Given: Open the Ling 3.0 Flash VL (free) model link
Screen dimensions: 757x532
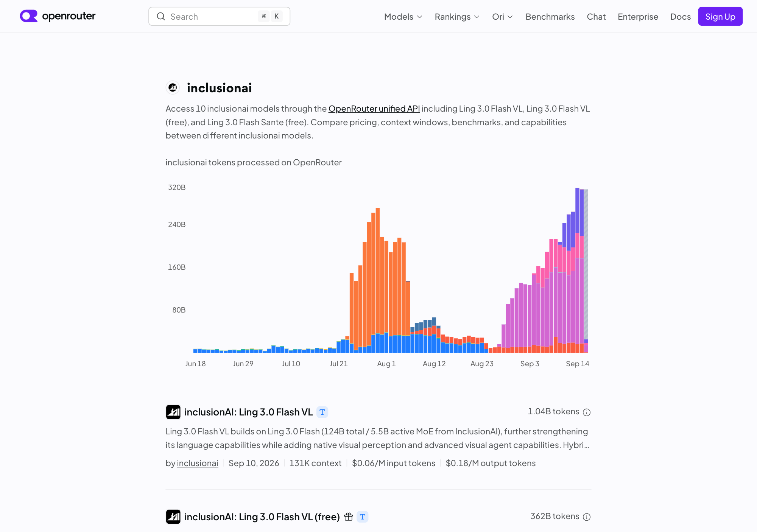Looking at the screenshot, I should 262,517.
